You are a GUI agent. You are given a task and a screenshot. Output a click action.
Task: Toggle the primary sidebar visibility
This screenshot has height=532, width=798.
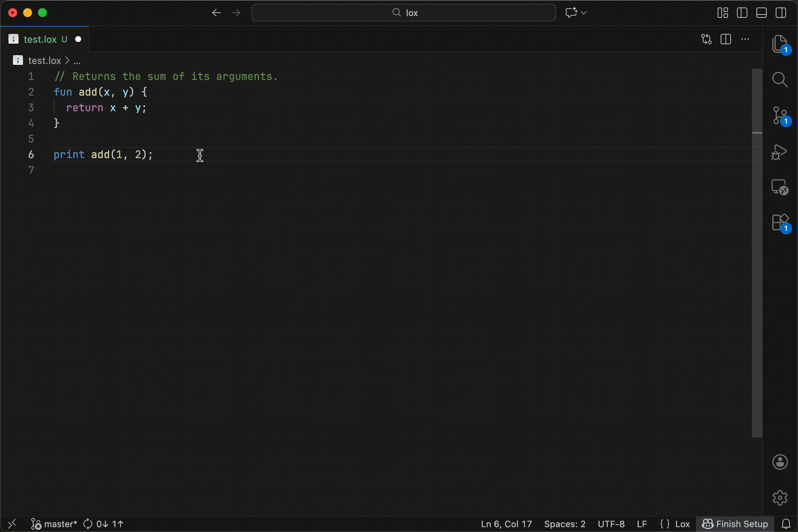(742, 13)
